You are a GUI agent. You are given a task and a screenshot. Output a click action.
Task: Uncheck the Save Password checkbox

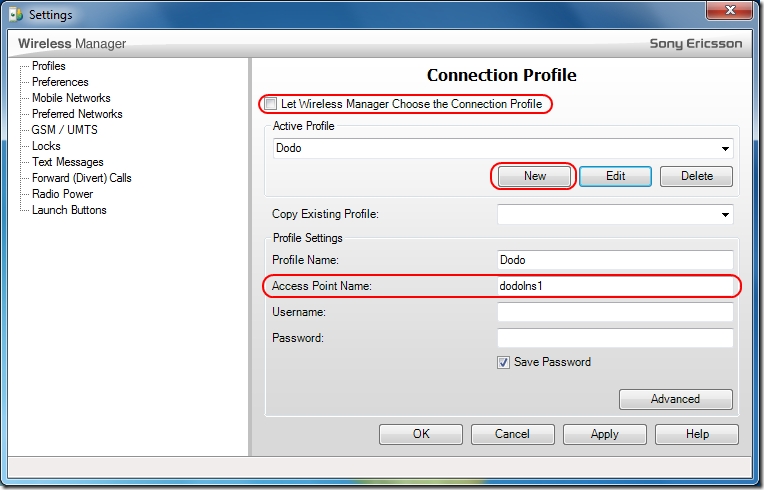[503, 362]
